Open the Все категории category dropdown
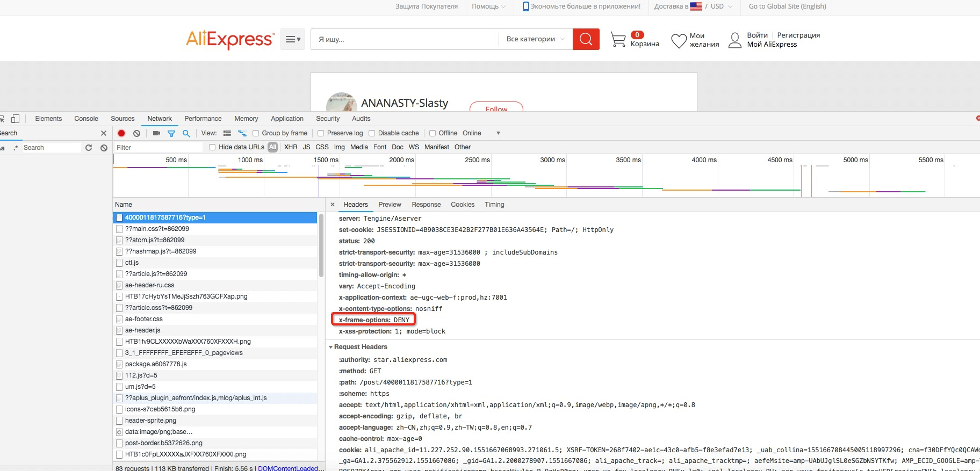This screenshot has height=471, width=980. [x=535, y=39]
